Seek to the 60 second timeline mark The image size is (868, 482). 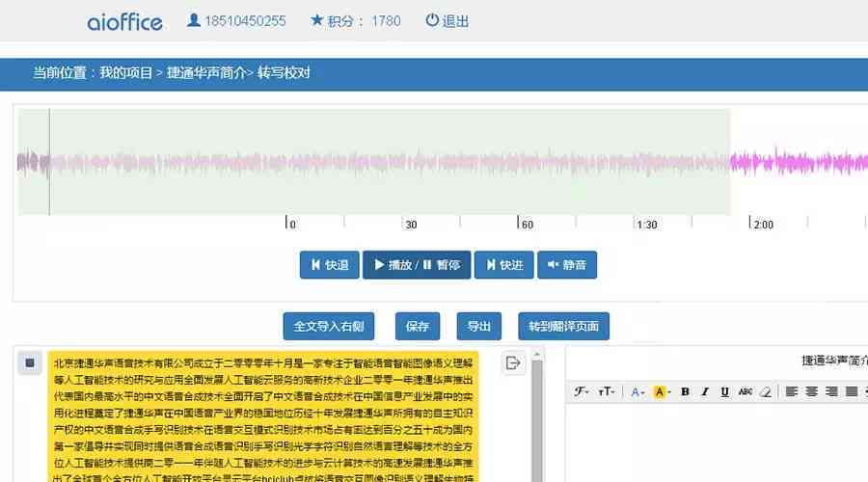pos(527,225)
